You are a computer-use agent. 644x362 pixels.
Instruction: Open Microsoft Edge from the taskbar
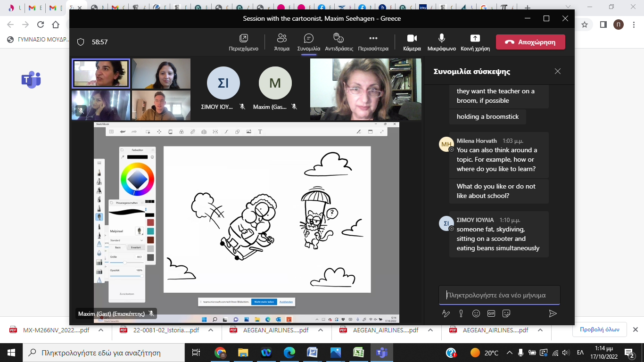(x=289, y=353)
